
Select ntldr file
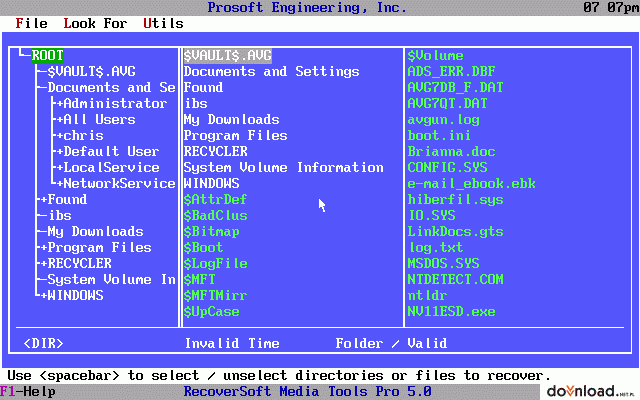427,296
